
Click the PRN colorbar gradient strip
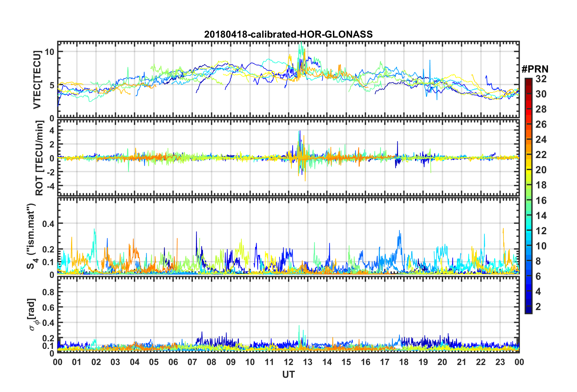pyautogui.click(x=528, y=196)
